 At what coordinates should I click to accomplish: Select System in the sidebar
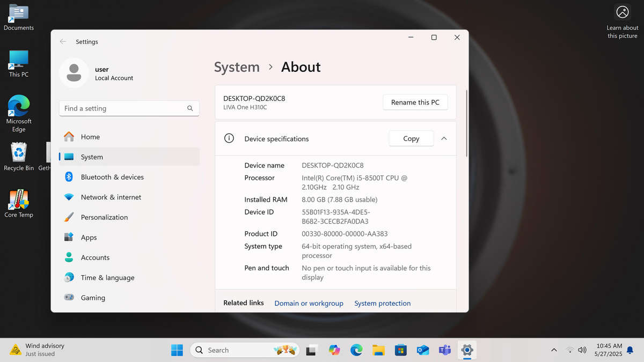coord(92,157)
